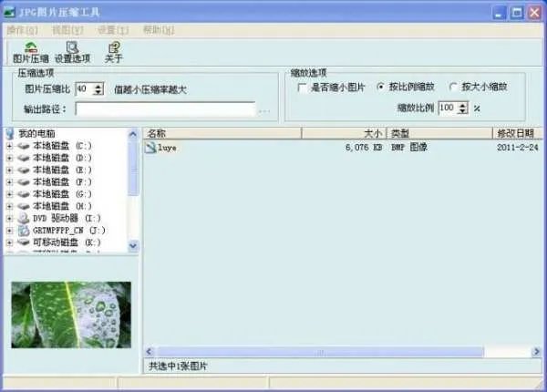Expand the 本地磁盘 (D:) tree node
The image size is (547, 392).
(9, 158)
